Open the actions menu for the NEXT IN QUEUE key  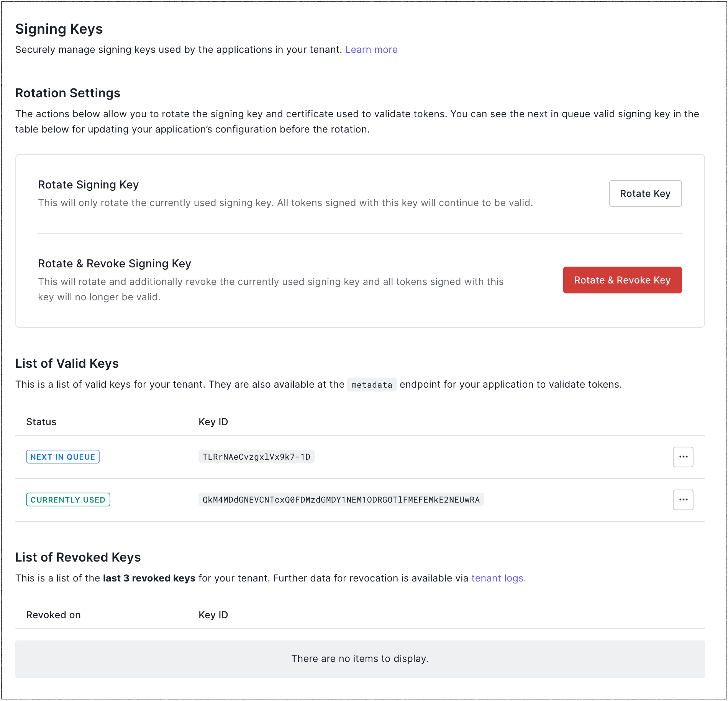pyautogui.click(x=683, y=457)
